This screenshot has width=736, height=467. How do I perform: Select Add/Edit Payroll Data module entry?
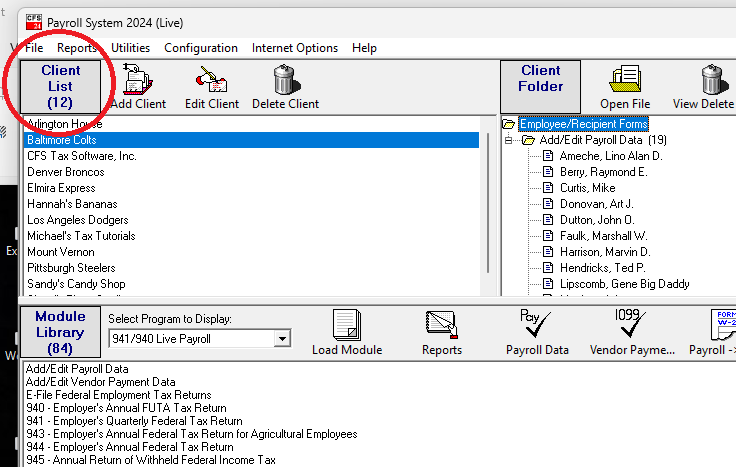[77, 369]
